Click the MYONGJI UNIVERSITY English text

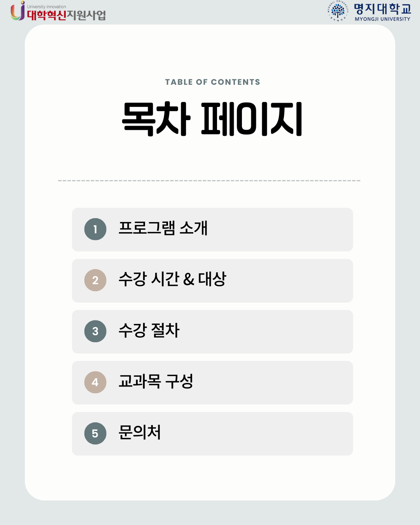click(382, 19)
